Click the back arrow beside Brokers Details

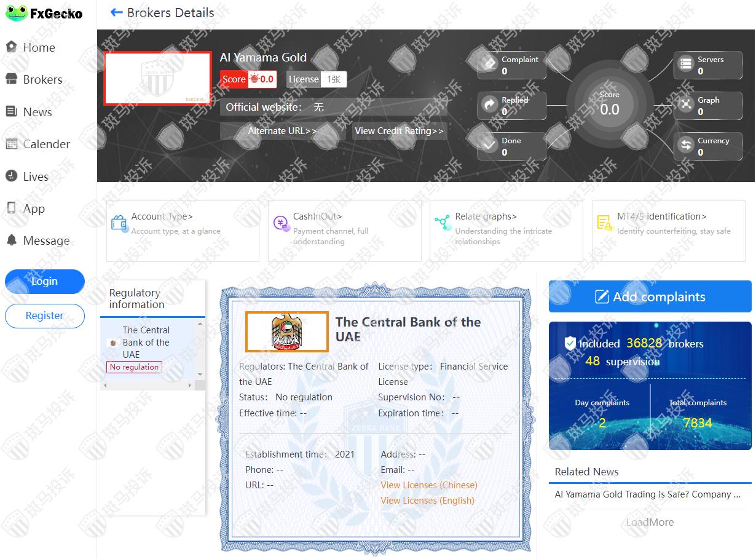(116, 12)
